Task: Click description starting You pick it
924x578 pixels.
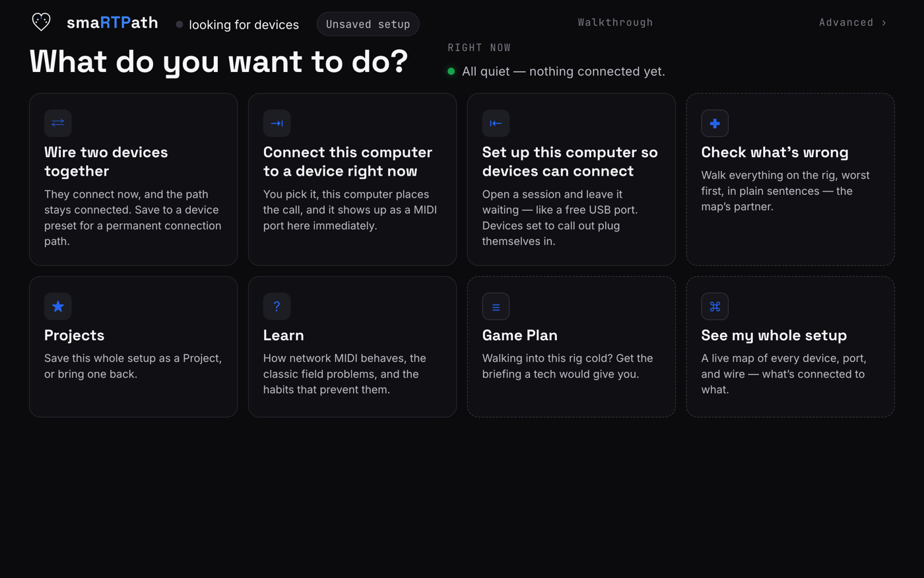Action: 350,210
